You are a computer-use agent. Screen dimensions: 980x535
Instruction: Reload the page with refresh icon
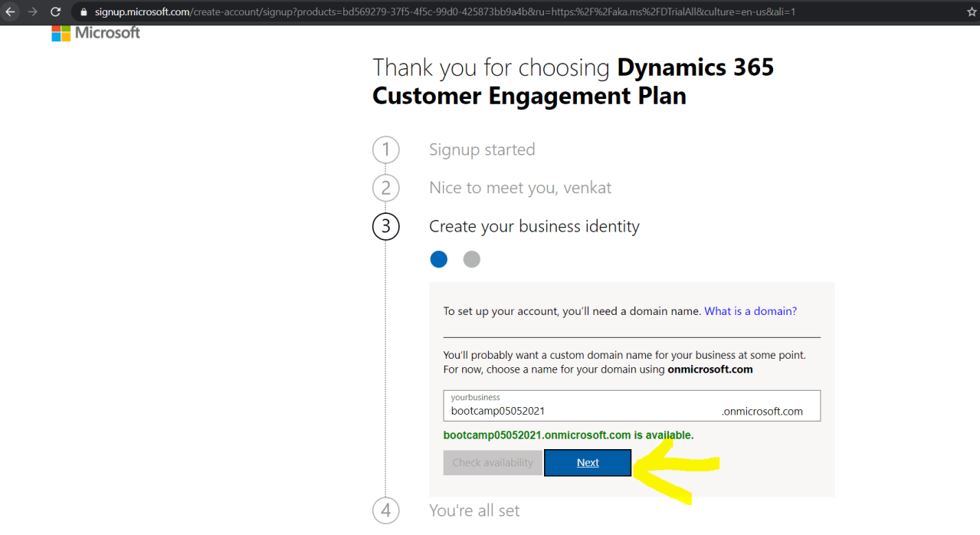pos(55,12)
